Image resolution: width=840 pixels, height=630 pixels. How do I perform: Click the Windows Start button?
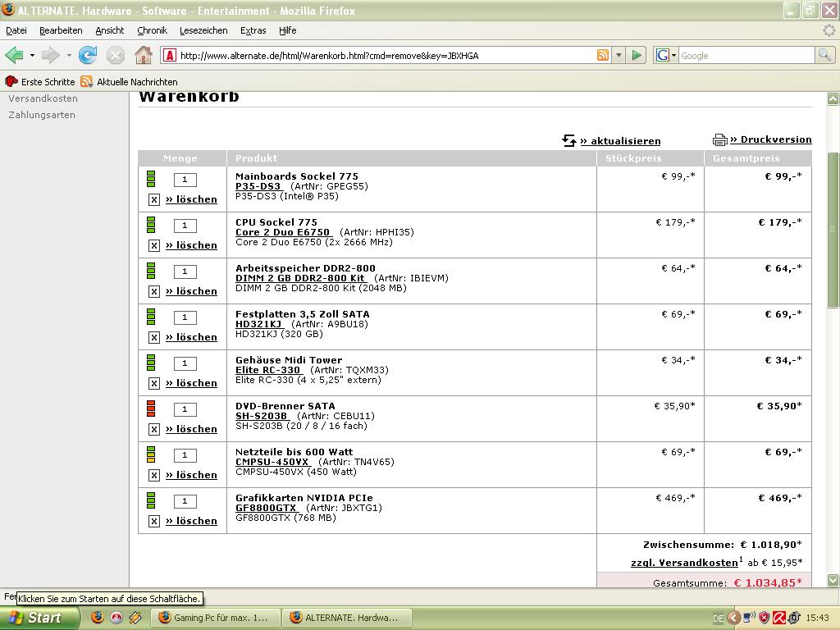39,618
